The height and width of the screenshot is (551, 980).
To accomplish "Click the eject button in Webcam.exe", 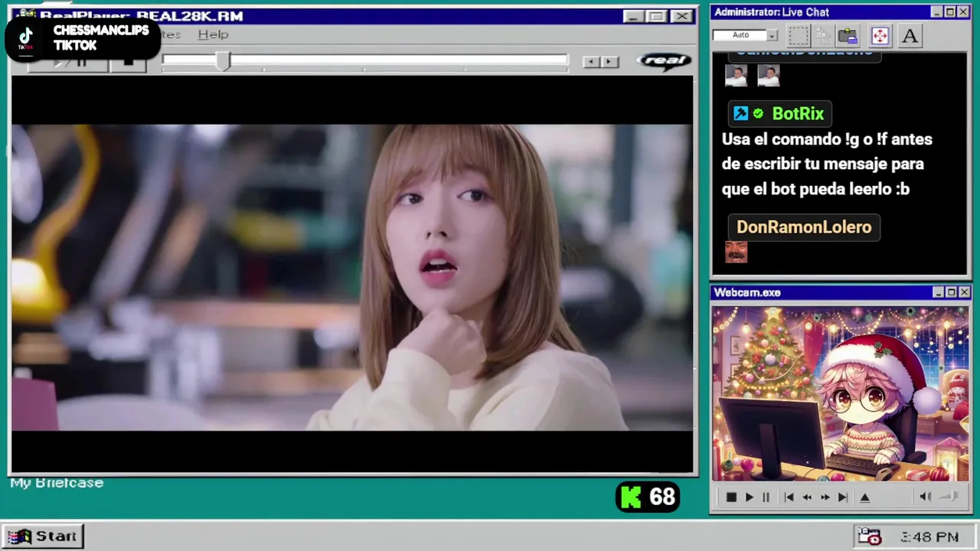I will pyautogui.click(x=865, y=497).
